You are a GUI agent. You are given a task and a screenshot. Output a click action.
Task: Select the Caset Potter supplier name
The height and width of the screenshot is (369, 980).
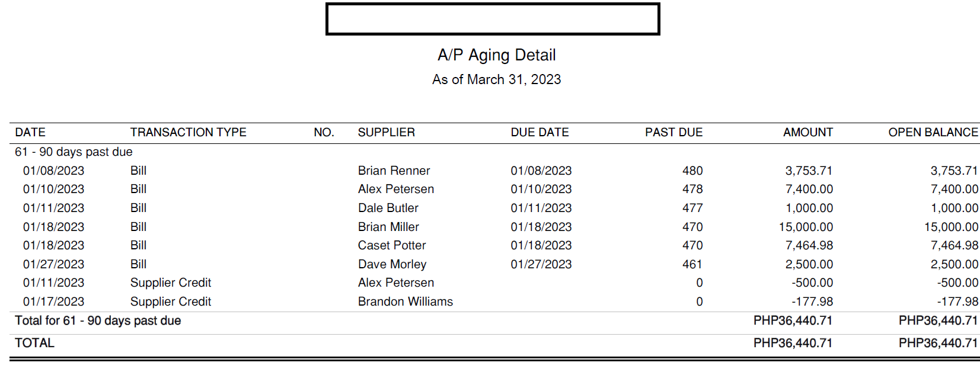392,245
